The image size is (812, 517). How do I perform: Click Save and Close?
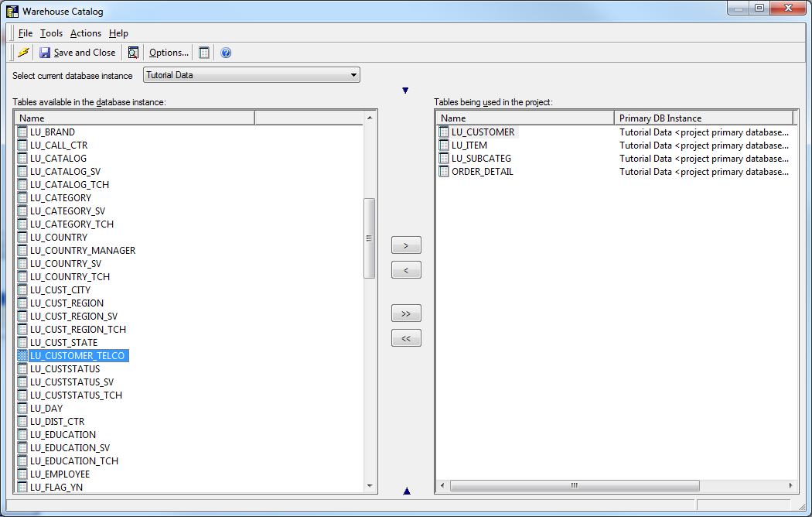[x=77, y=53]
